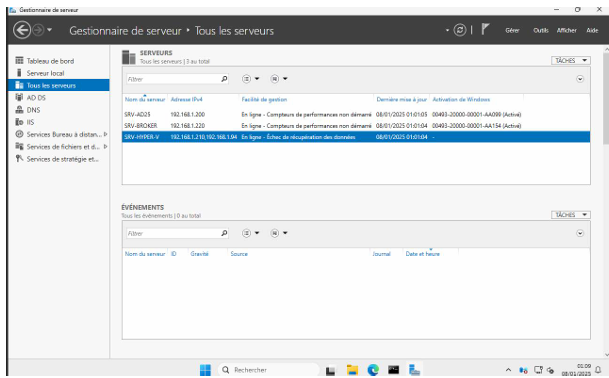
Task: Sort by Activation de Windows column
Action: pos(461,99)
